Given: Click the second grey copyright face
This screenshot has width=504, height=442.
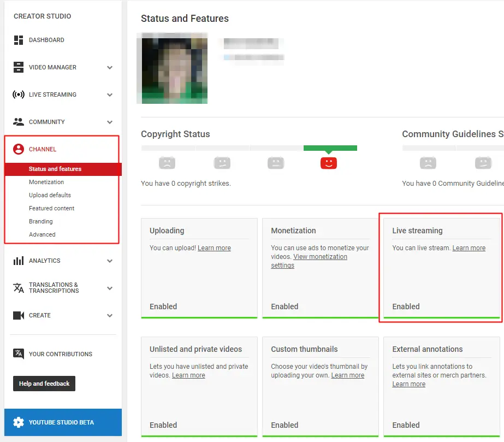Looking at the screenshot, I should pyautogui.click(x=222, y=163).
